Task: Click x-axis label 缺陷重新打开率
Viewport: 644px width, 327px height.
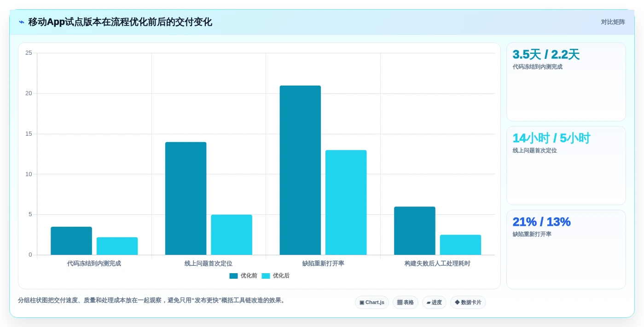Action: tap(323, 264)
